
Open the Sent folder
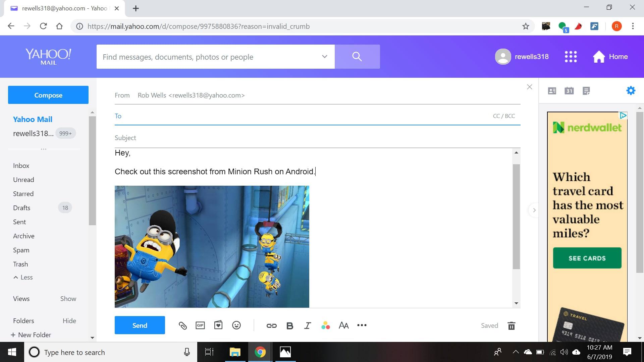coord(19,222)
